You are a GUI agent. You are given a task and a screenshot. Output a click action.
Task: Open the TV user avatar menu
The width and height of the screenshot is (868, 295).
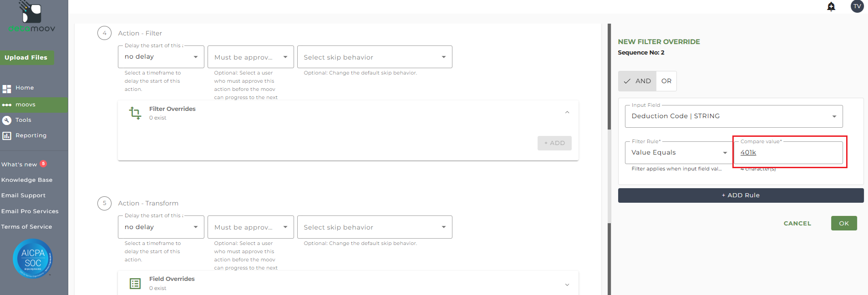(857, 6)
